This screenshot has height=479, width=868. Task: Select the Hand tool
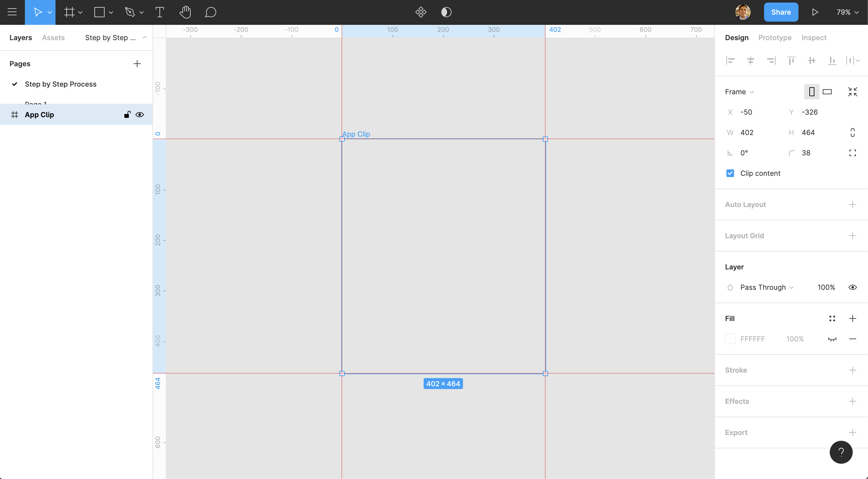click(185, 12)
